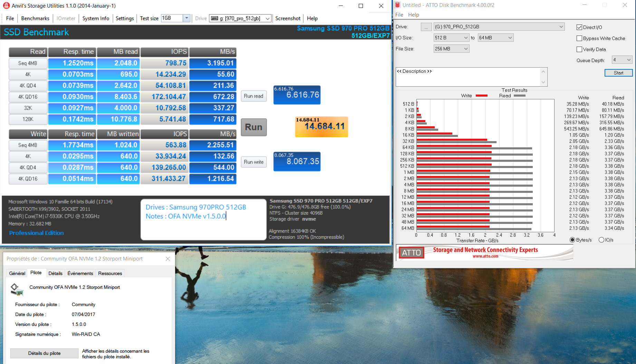
Task: Click the Description box scroll up arrow
Action: pyautogui.click(x=543, y=71)
